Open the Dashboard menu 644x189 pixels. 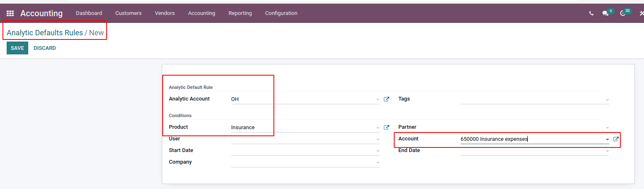tap(89, 13)
